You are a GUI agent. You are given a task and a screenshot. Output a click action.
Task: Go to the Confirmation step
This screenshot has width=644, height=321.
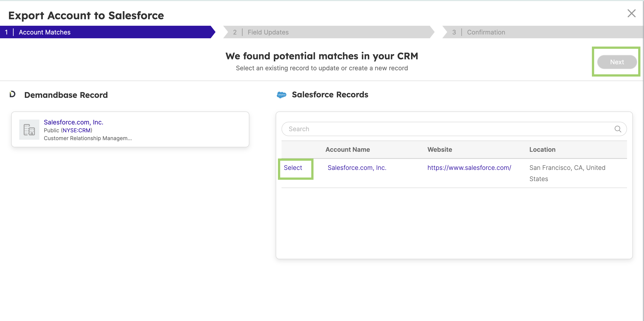543,32
